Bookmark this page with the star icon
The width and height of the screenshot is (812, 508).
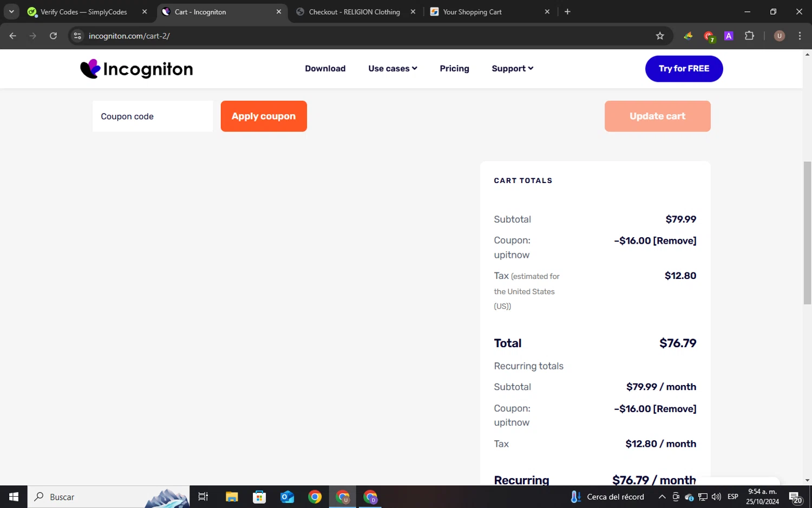click(x=659, y=36)
